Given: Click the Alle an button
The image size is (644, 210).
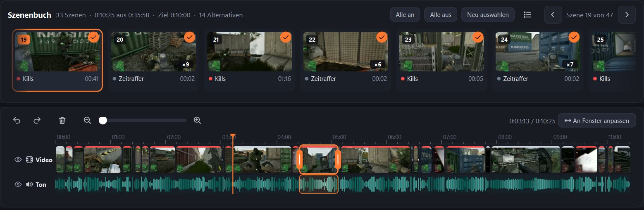Looking at the screenshot, I should (405, 15).
